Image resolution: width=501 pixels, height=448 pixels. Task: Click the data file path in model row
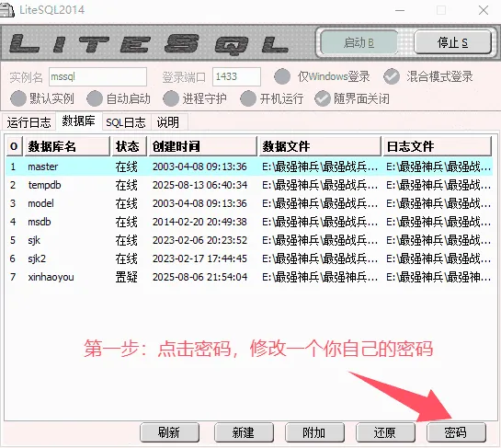pos(320,203)
